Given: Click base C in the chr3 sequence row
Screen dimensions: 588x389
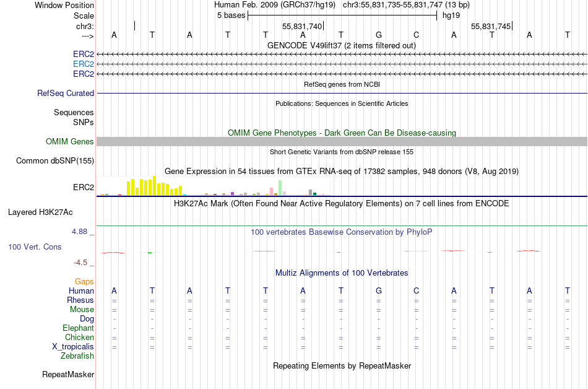Looking at the screenshot, I should [x=417, y=35].
